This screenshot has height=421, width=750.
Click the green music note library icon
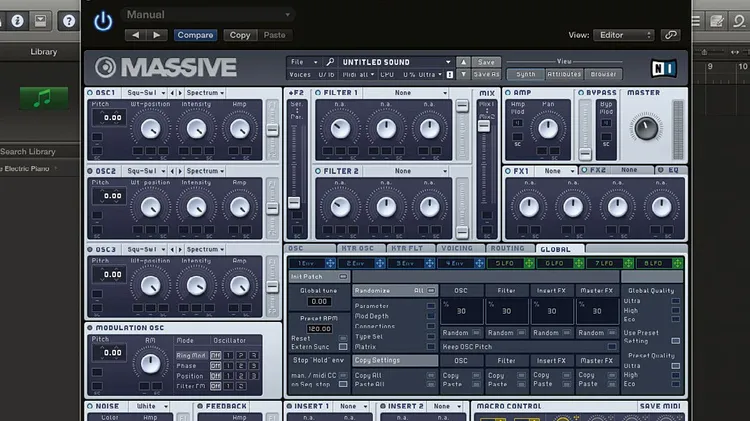pos(44,98)
